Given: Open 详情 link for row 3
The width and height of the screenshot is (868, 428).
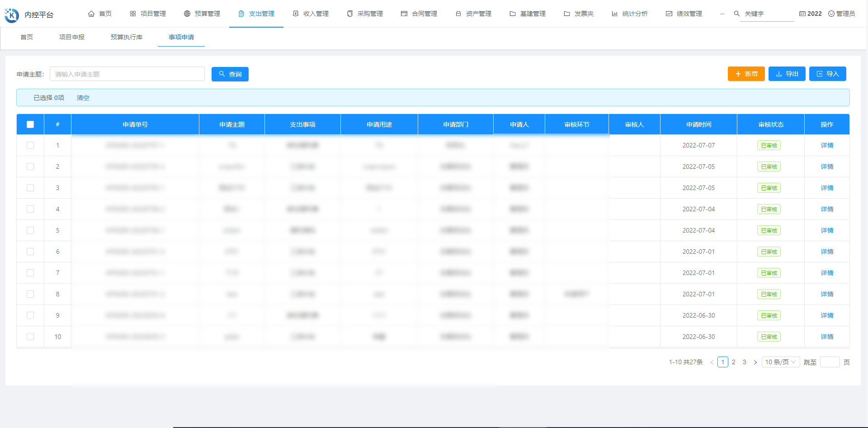Looking at the screenshot, I should (x=827, y=188).
